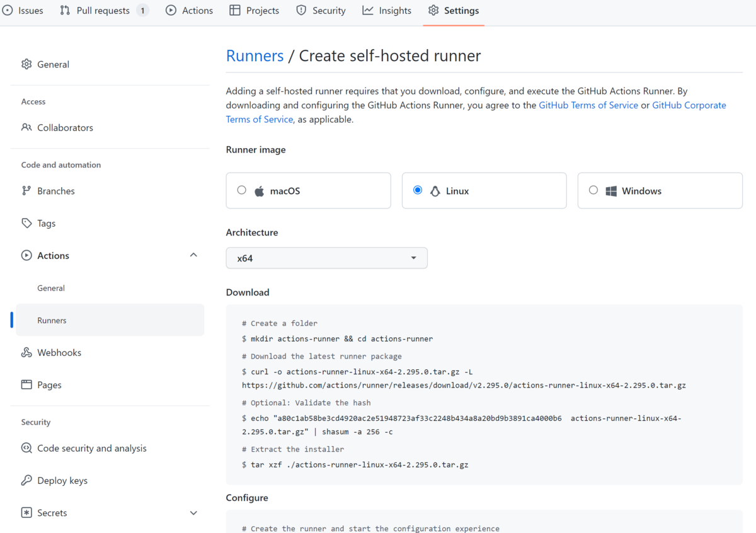Click the Settings tab gear icon

click(433, 11)
